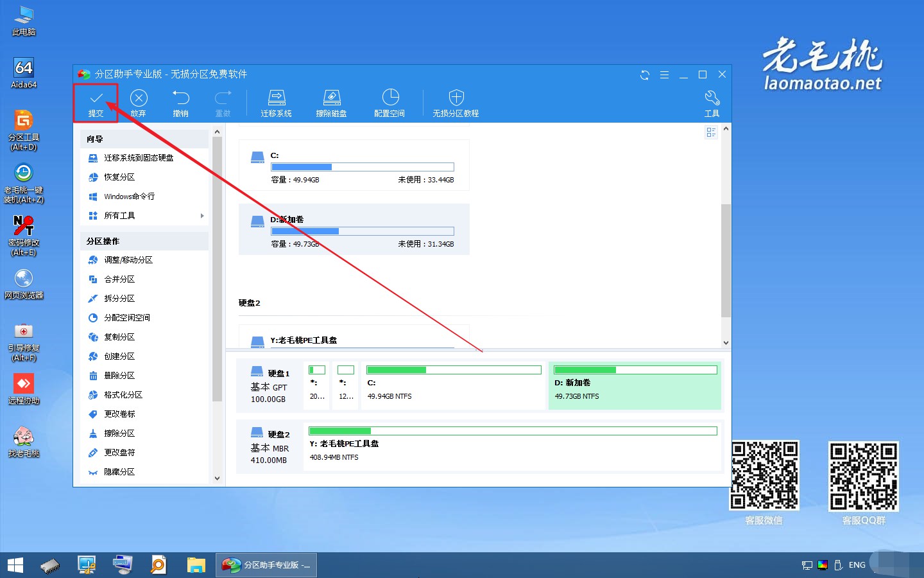Select the D:新加卷 partition card
Image resolution: width=924 pixels, height=578 pixels.
[354, 230]
